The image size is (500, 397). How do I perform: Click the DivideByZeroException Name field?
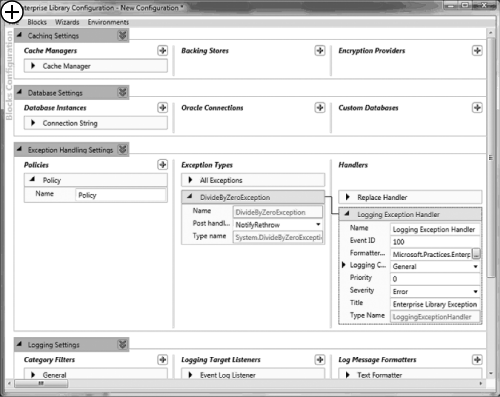coord(278,212)
